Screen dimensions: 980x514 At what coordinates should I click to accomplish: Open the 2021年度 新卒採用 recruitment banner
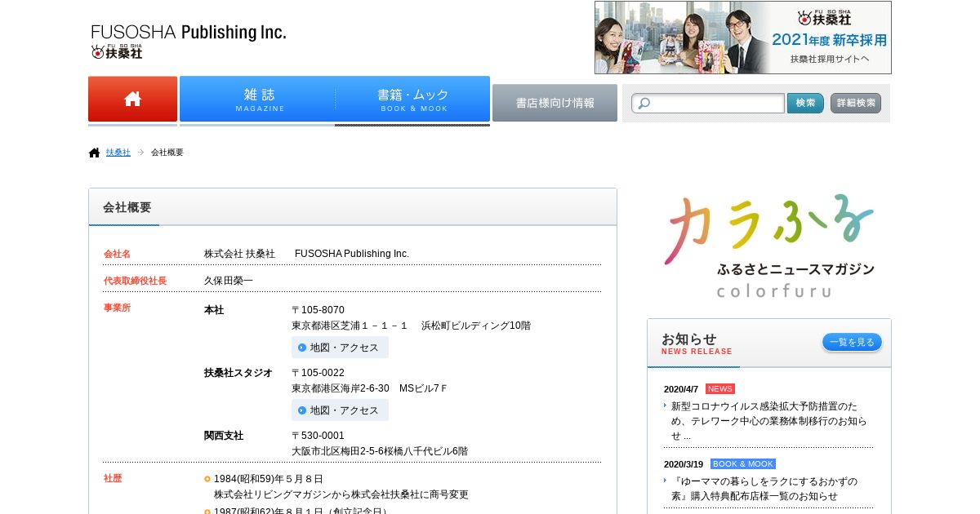[743, 38]
